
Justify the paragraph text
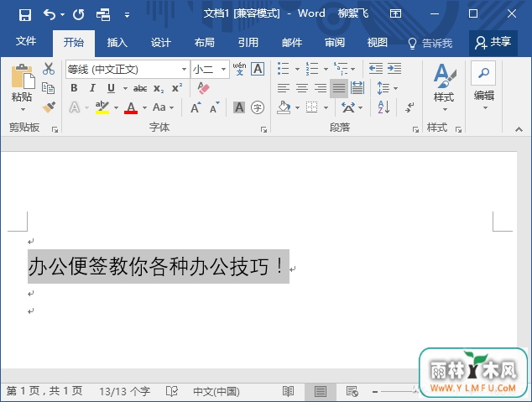coord(339,88)
